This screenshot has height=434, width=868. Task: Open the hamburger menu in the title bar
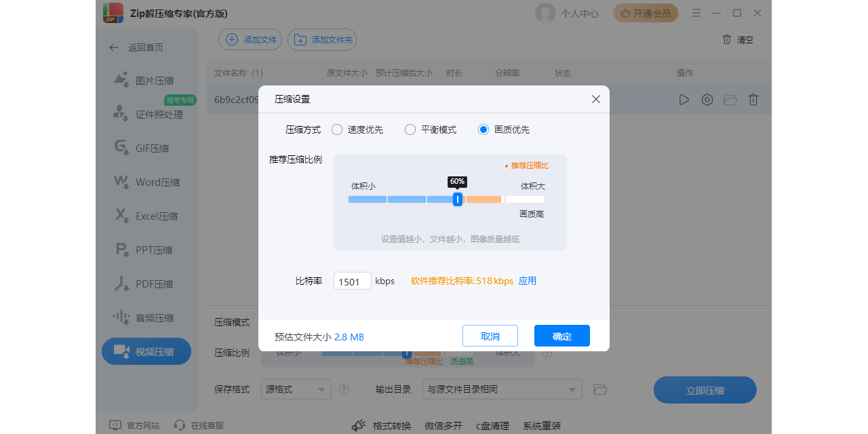(x=696, y=13)
